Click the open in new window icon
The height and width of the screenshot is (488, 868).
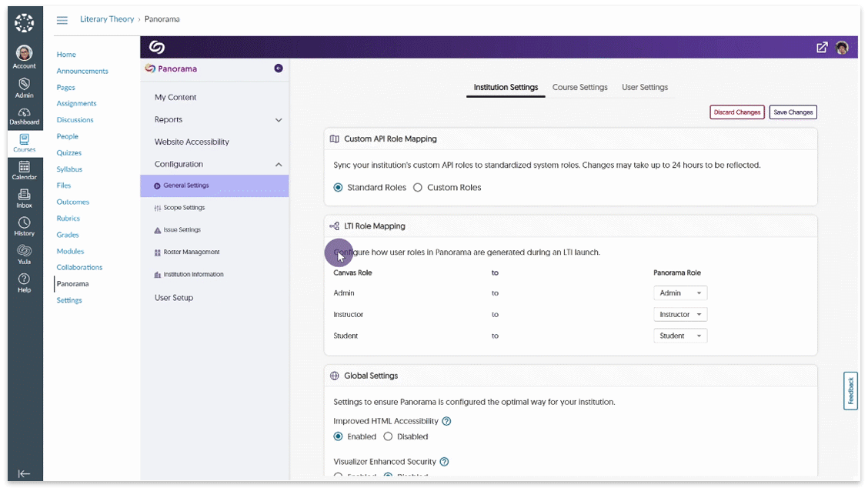click(x=822, y=48)
